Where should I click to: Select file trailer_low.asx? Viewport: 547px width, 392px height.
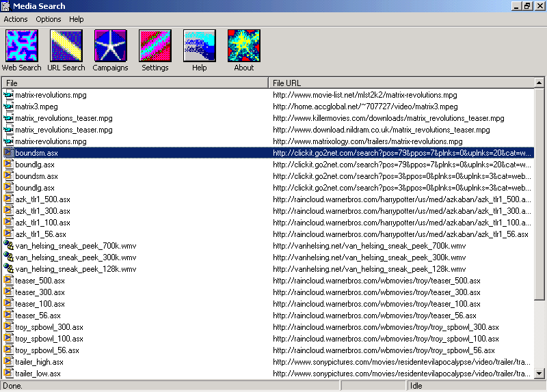coord(38,374)
